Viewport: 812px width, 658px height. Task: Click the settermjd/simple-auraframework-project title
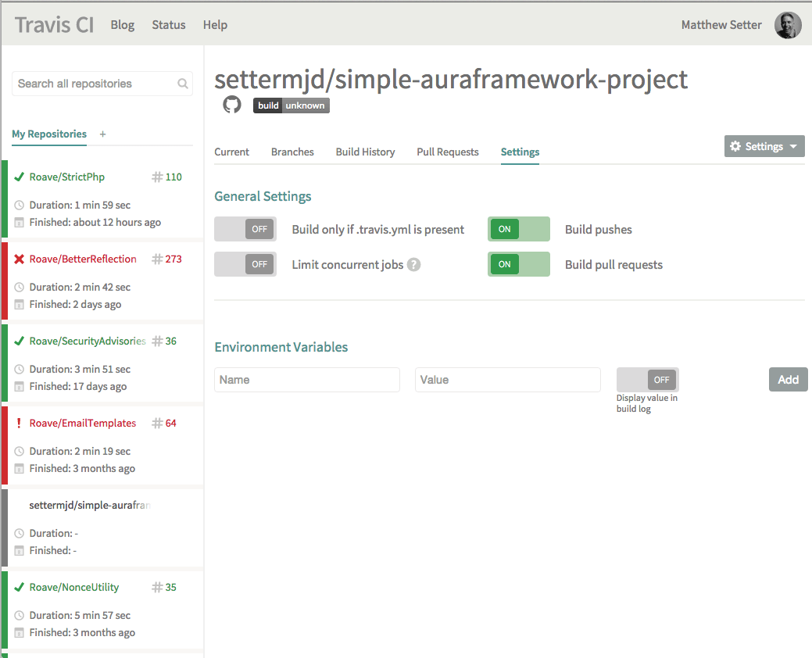click(x=451, y=79)
